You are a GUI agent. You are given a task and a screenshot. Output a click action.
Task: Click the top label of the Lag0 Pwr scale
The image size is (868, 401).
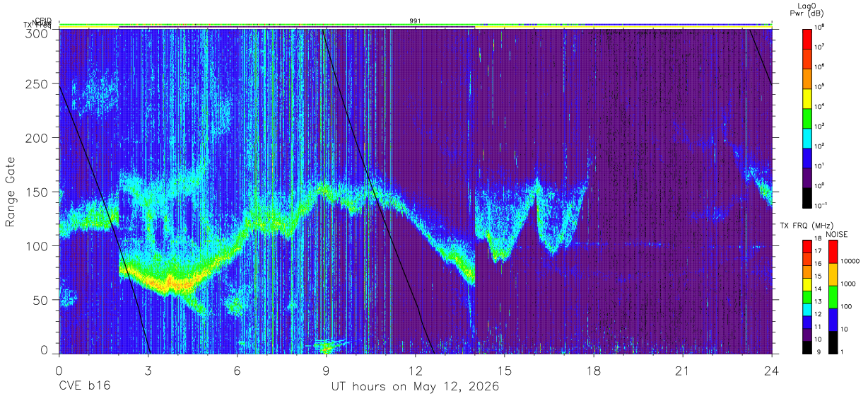(820, 27)
